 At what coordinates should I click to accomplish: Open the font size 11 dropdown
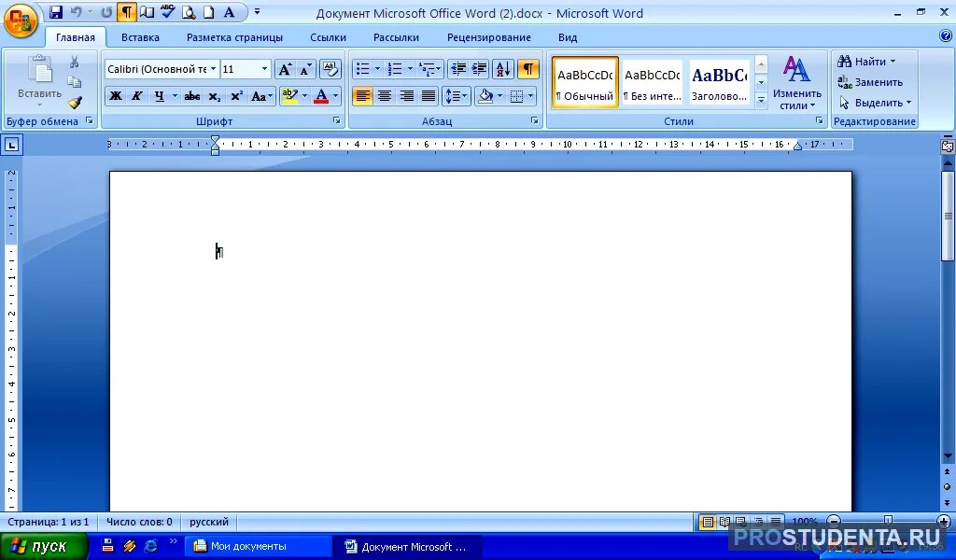tap(264, 69)
